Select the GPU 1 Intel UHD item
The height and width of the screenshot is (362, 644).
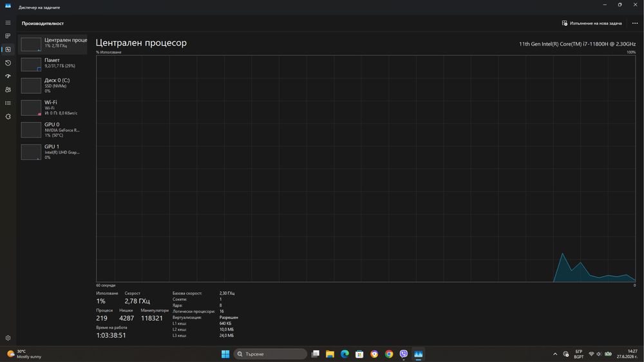point(53,152)
